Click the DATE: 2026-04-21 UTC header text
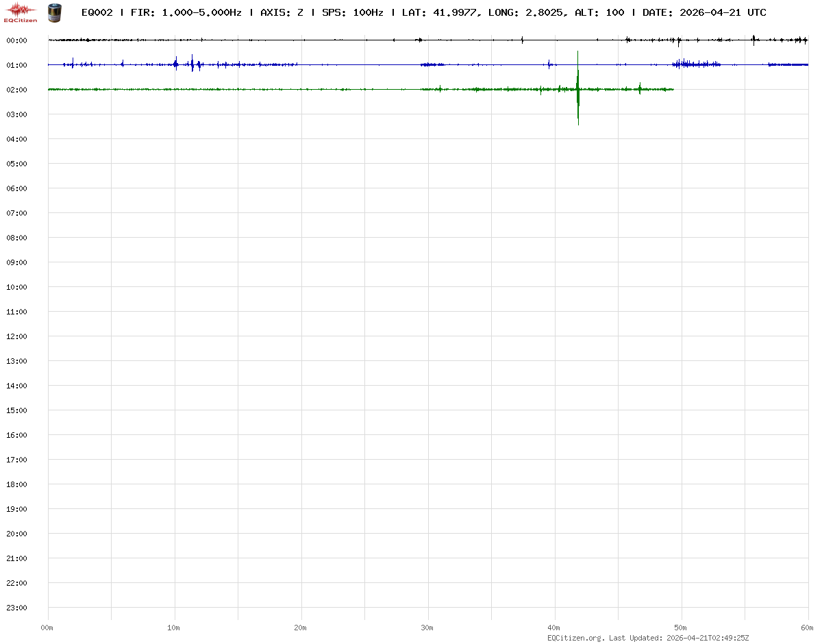Viewport: 822px width, 644px height. point(704,12)
